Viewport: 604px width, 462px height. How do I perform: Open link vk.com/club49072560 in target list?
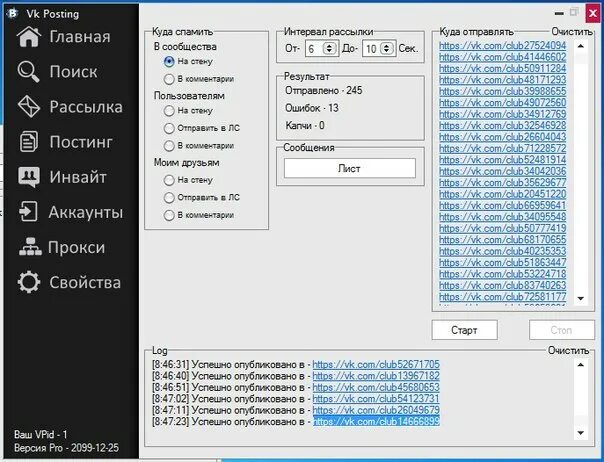[x=502, y=103]
